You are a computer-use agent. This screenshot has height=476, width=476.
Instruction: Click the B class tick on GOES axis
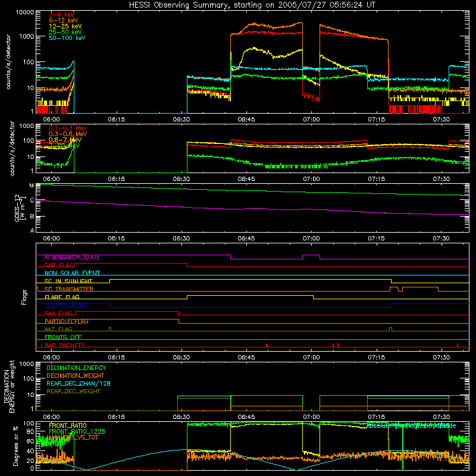pyautogui.click(x=32, y=217)
